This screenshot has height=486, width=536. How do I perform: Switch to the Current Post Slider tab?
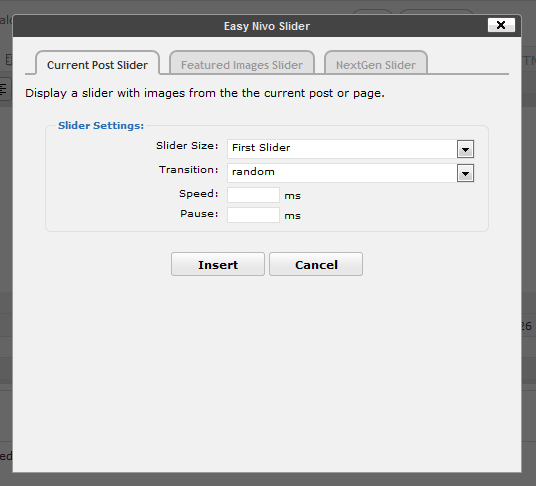(x=97, y=64)
